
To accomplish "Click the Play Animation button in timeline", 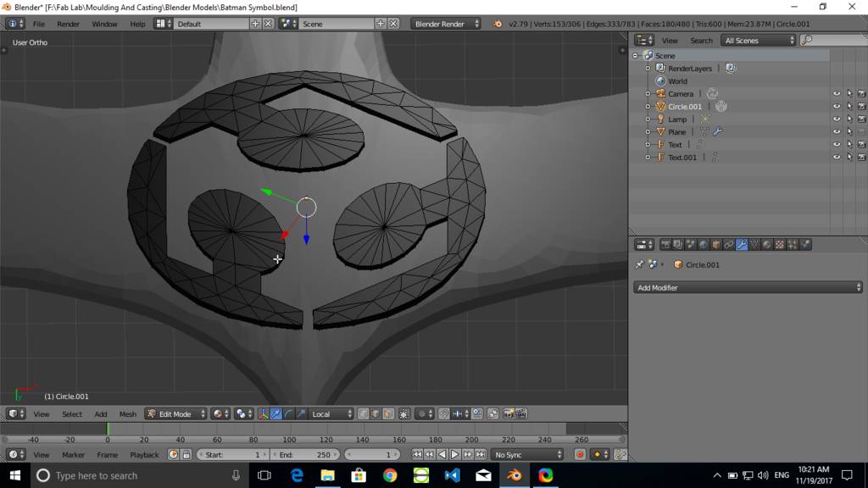I will pyautogui.click(x=454, y=455).
